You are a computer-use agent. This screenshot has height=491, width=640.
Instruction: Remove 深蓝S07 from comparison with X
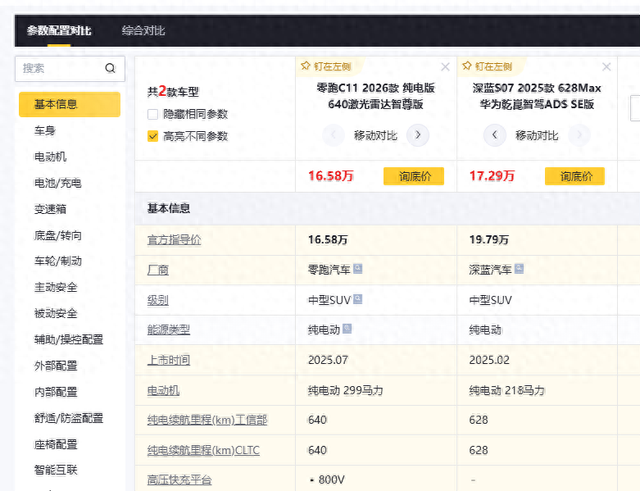tap(607, 67)
